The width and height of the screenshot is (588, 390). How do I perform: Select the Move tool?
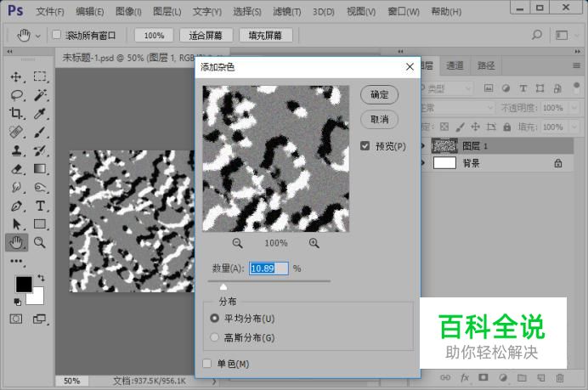(x=16, y=76)
